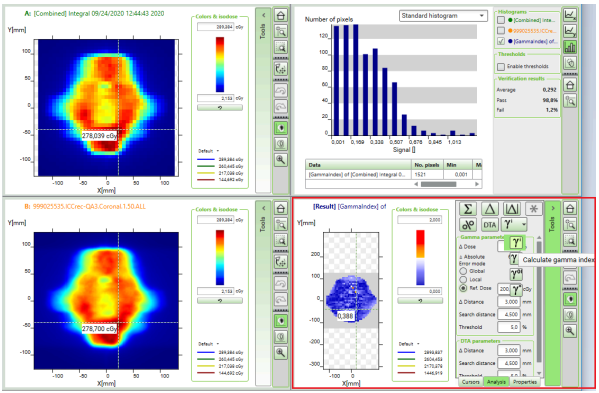Click the Min column header
The width and height of the screenshot is (599, 393).
click(x=458, y=165)
